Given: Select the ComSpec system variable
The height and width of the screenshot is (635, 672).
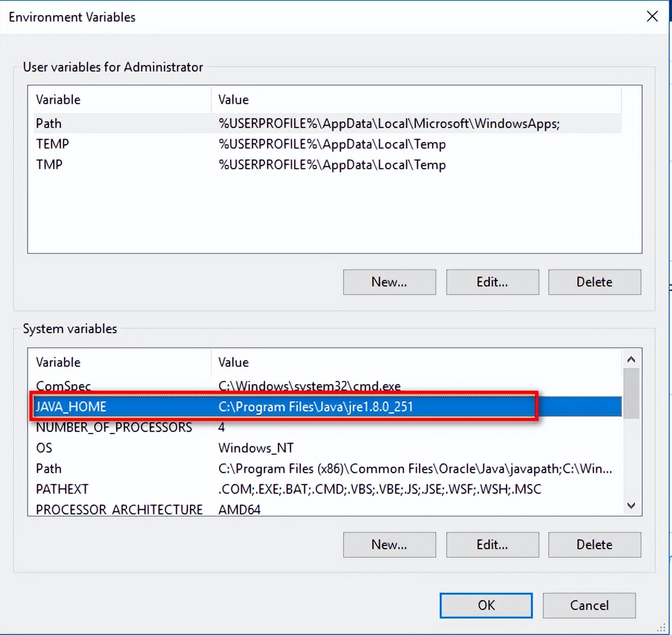Looking at the screenshot, I should click(327, 386).
